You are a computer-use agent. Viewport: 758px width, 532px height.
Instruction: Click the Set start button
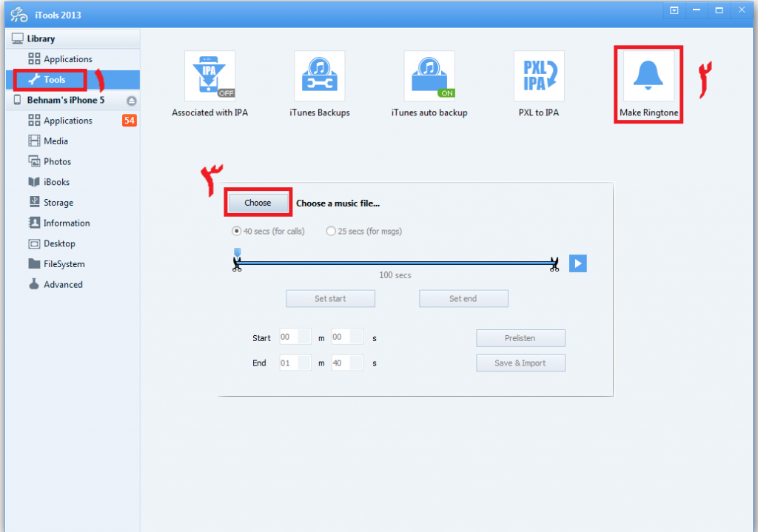tap(331, 299)
